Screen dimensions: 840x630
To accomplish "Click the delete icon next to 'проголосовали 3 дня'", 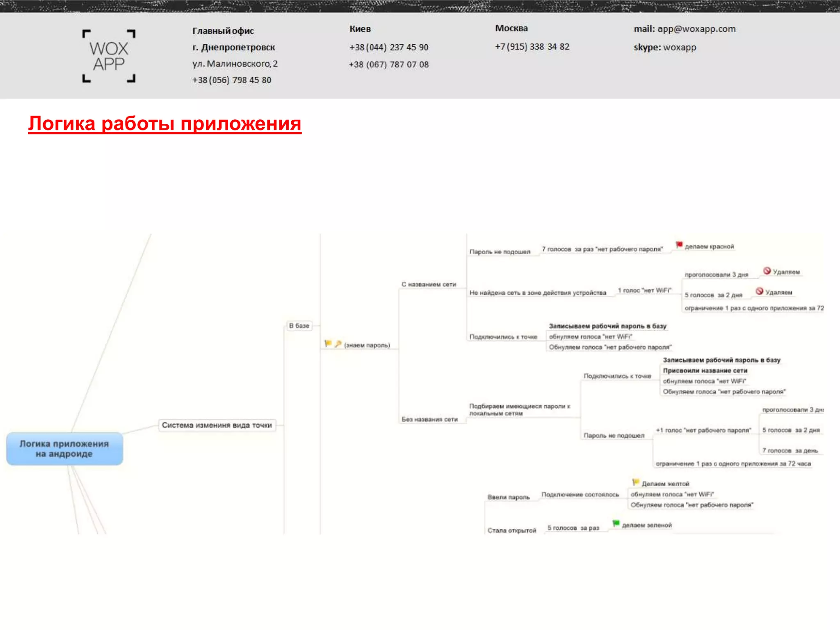I will coord(767,271).
